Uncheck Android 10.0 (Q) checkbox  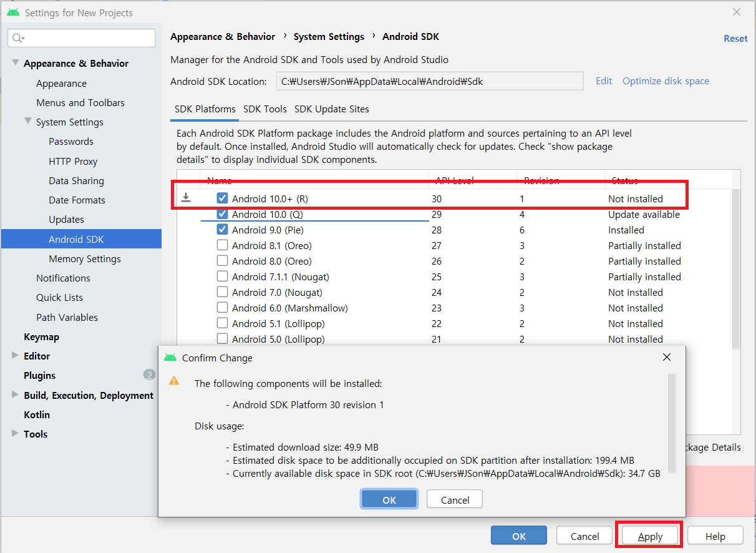pyautogui.click(x=222, y=214)
